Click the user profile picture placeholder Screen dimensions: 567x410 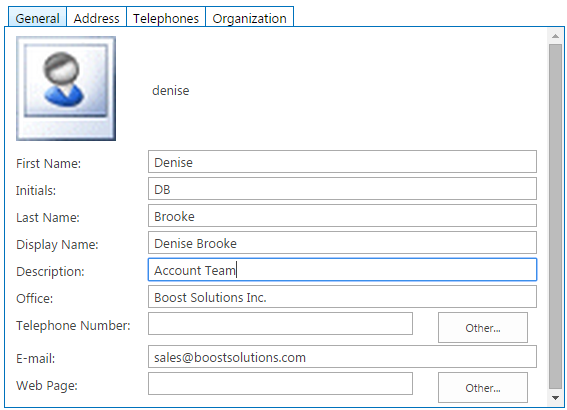[66, 88]
